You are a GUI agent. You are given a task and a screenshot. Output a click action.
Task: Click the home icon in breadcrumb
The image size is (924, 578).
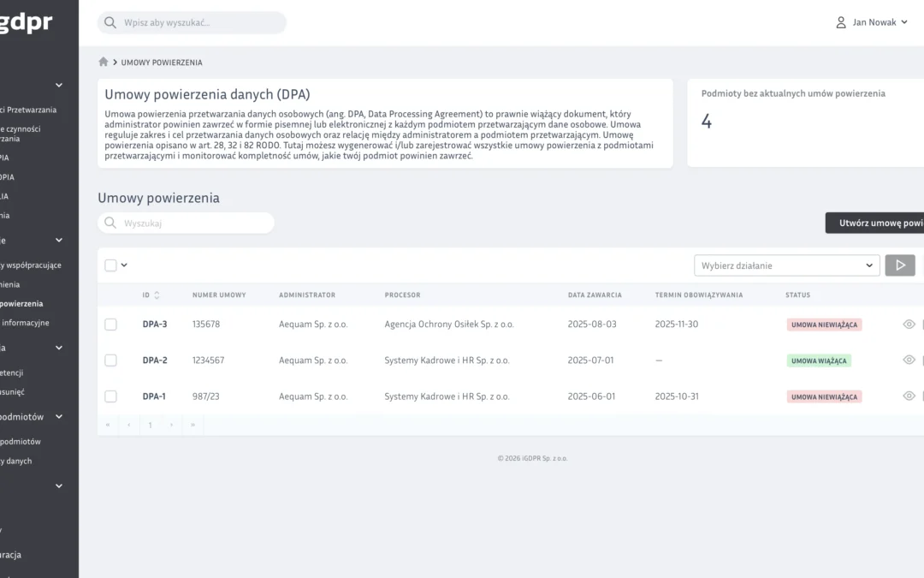click(x=104, y=62)
